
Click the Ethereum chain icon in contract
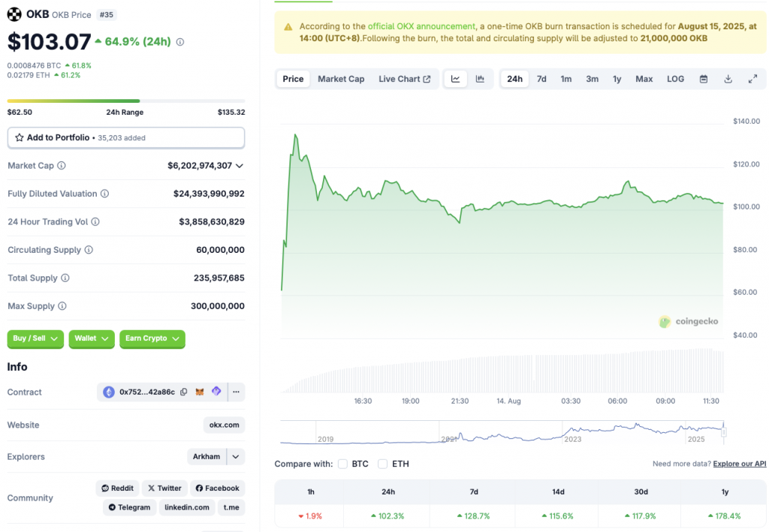(108, 392)
